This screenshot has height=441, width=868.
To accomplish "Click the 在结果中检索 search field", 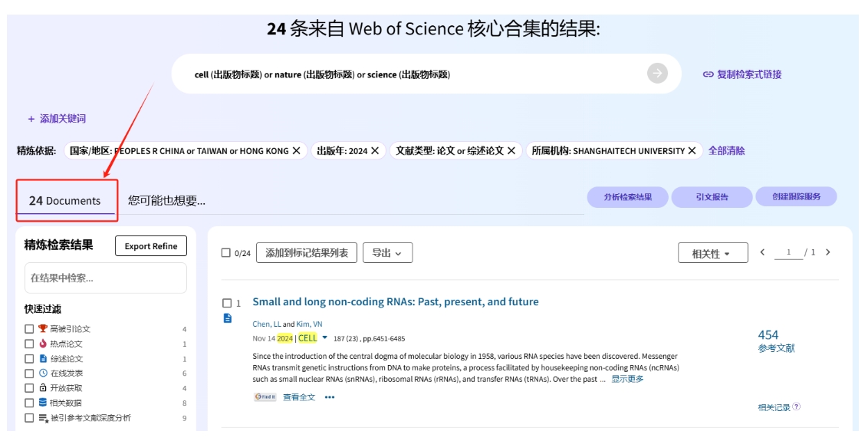I will [x=106, y=278].
